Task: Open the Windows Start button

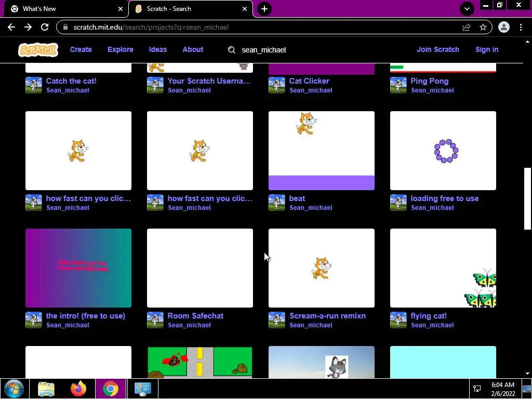Action: pos(14,389)
